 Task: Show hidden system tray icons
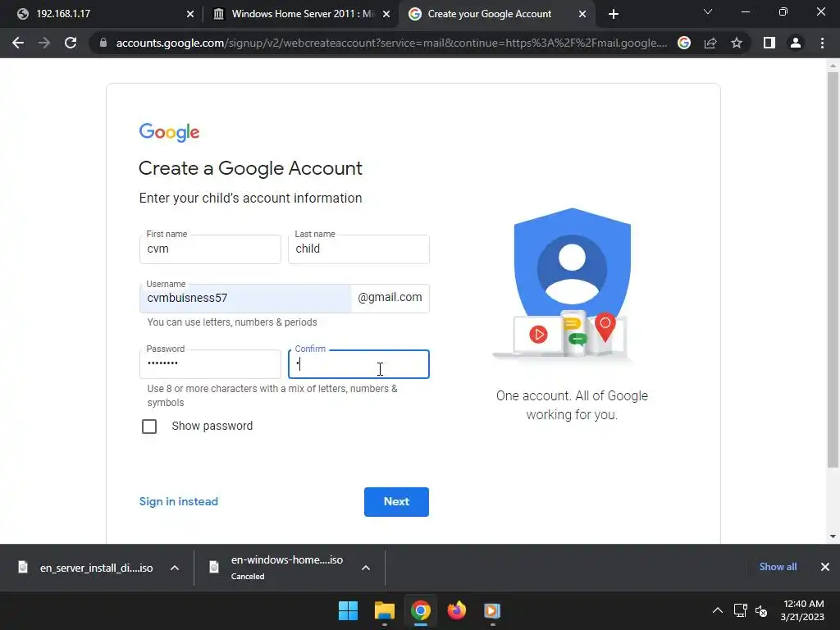(x=717, y=610)
